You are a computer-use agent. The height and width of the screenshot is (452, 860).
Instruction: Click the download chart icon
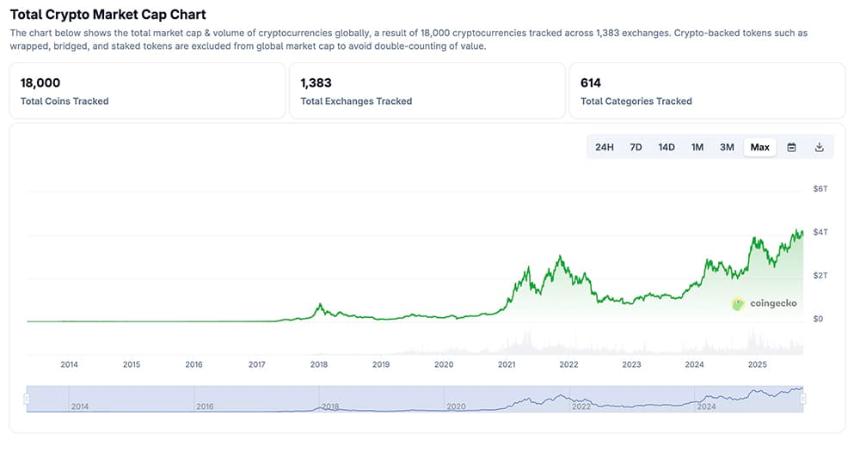[x=819, y=147]
